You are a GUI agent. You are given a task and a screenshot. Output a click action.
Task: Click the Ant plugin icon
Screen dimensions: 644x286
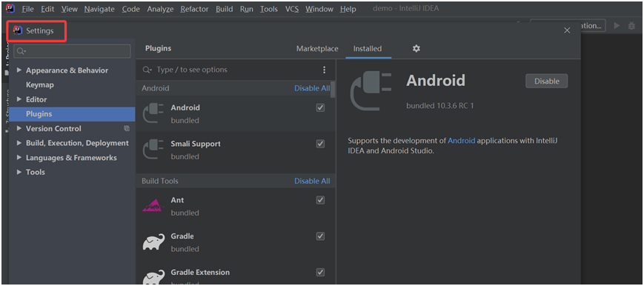tap(153, 205)
